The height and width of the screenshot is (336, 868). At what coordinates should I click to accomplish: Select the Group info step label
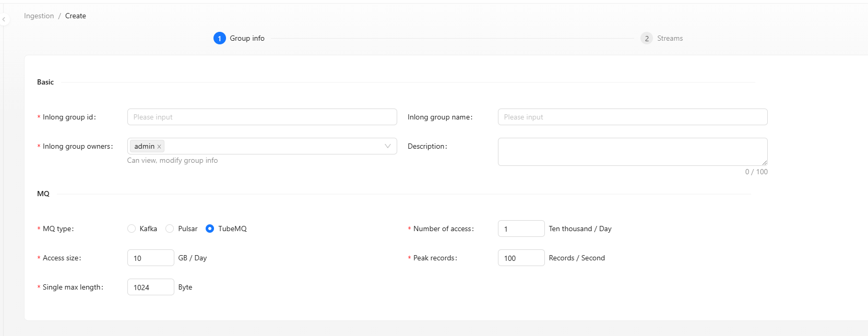(x=247, y=38)
